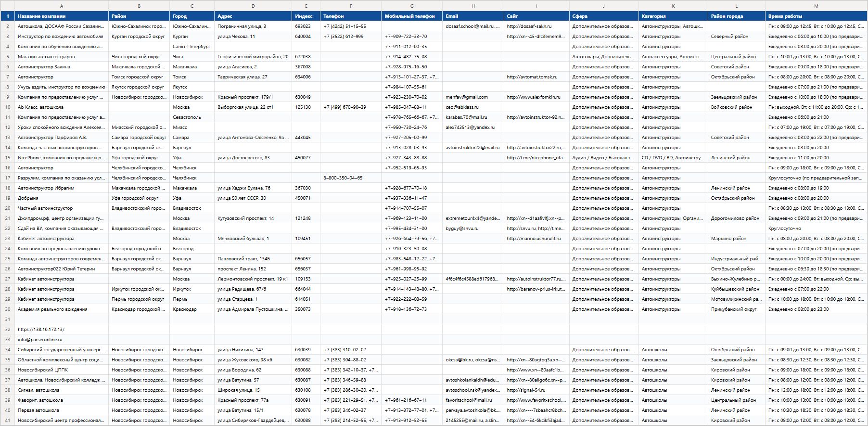Select the postal code 125130
This screenshot has width=868, height=434.
306,107
